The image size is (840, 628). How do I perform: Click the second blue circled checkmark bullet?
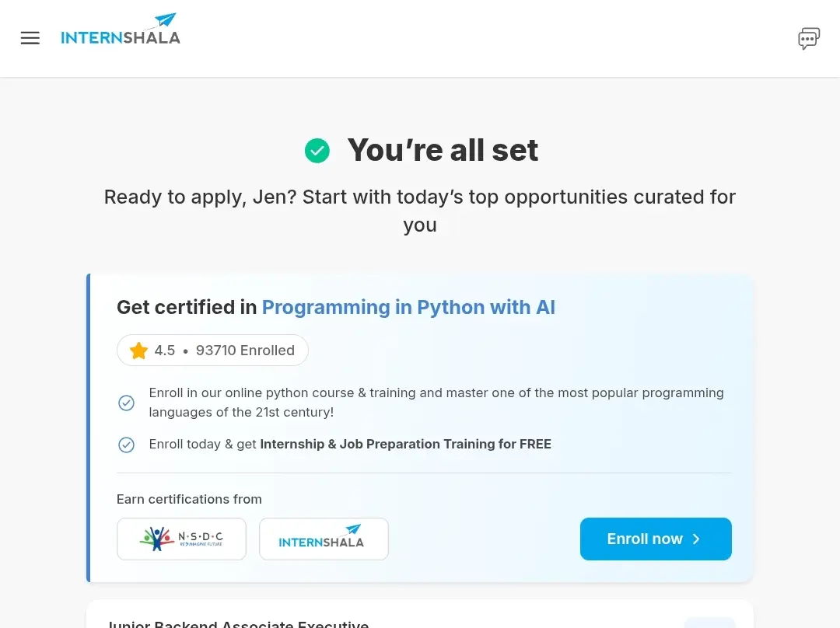(x=127, y=445)
